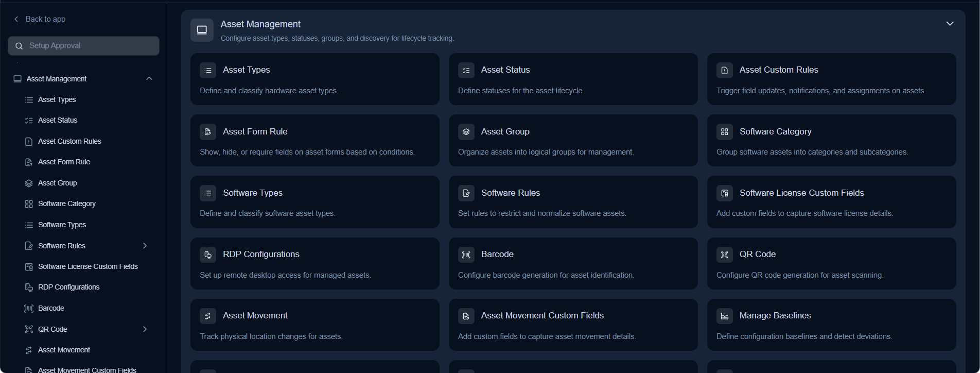Click sidebar RDP Configurations icon
The image size is (980, 373).
[x=29, y=287]
